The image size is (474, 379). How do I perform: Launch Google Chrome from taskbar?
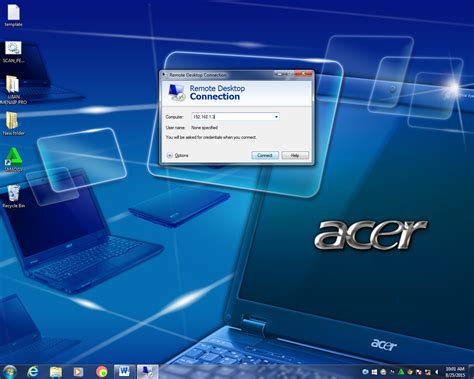(102, 372)
